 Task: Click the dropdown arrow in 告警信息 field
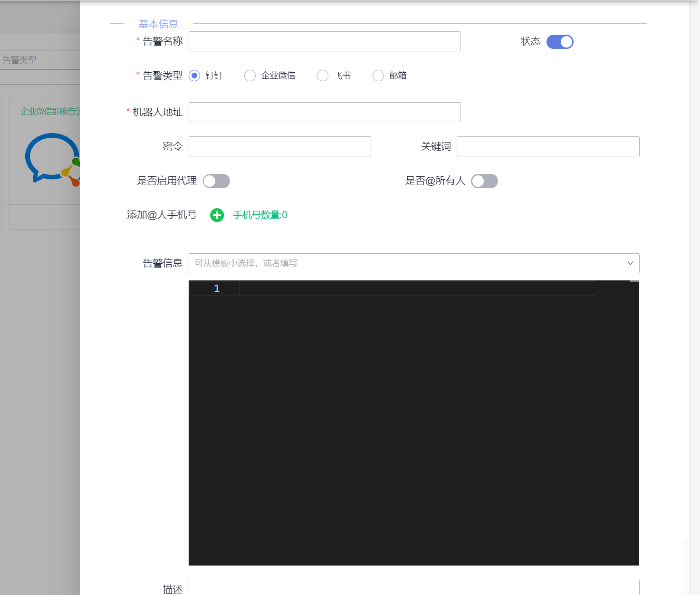pos(630,263)
